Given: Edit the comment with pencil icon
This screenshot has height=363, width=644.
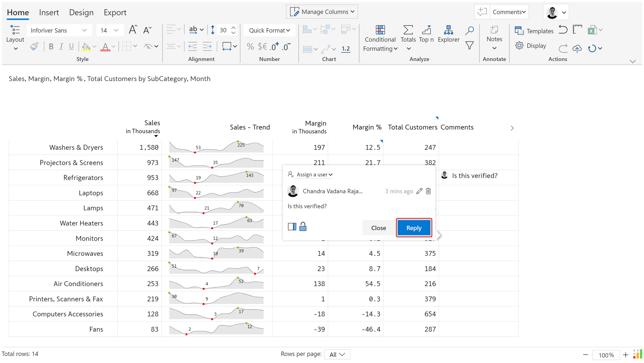Looking at the screenshot, I should tap(419, 191).
